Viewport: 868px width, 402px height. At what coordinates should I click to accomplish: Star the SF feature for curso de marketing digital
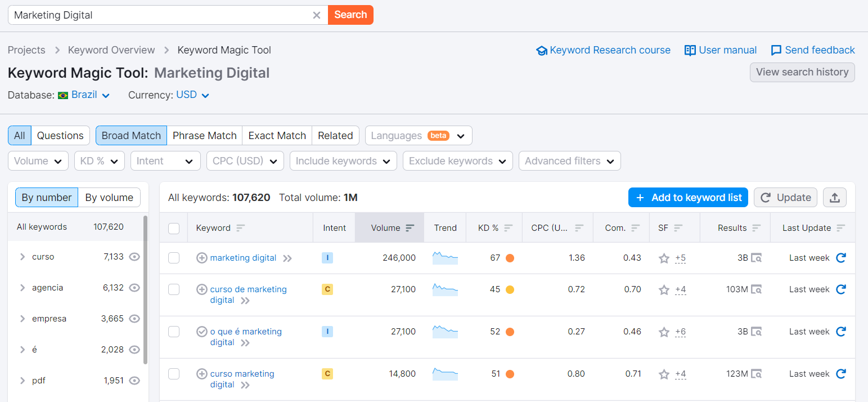pos(664,289)
